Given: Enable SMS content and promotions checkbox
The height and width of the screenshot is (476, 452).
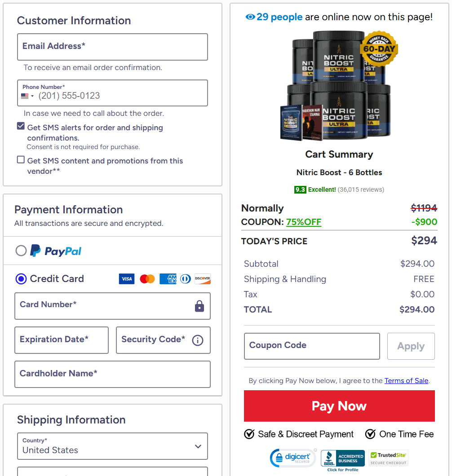Looking at the screenshot, I should click(x=21, y=160).
